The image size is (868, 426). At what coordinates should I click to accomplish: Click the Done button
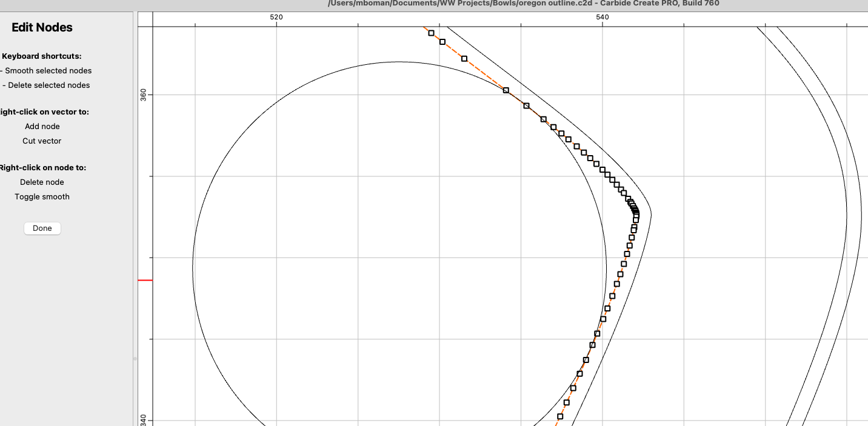tap(42, 228)
